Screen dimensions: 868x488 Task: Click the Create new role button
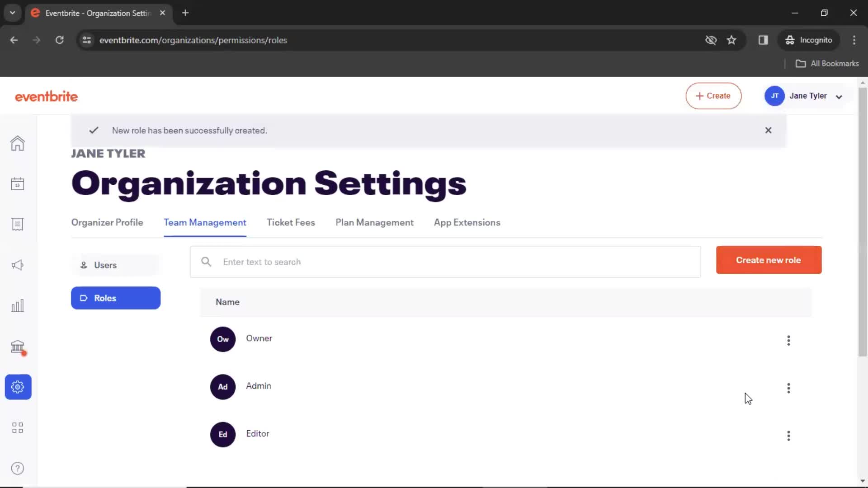[769, 260]
